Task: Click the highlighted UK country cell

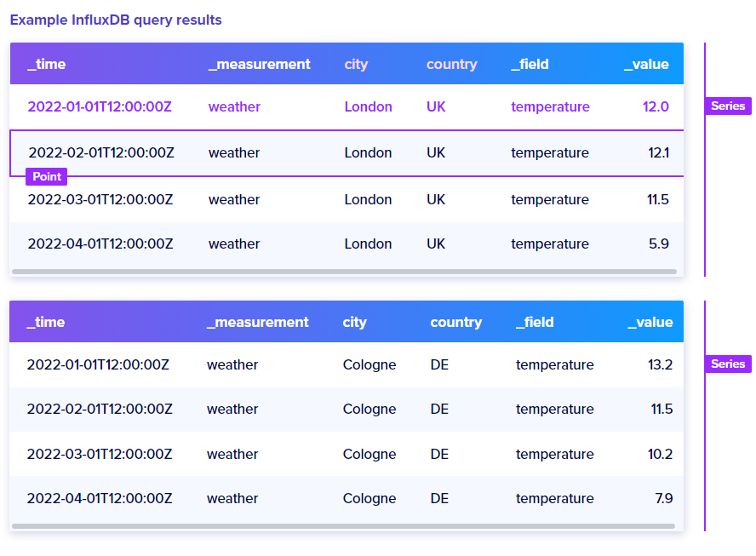Action: 436,106
